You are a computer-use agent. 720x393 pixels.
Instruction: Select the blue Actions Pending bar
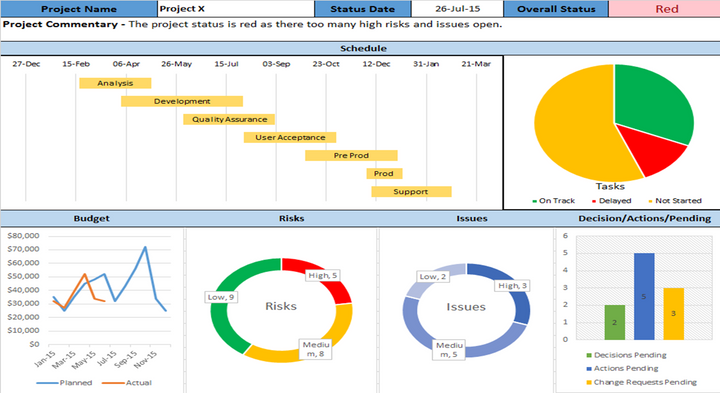[644, 297]
